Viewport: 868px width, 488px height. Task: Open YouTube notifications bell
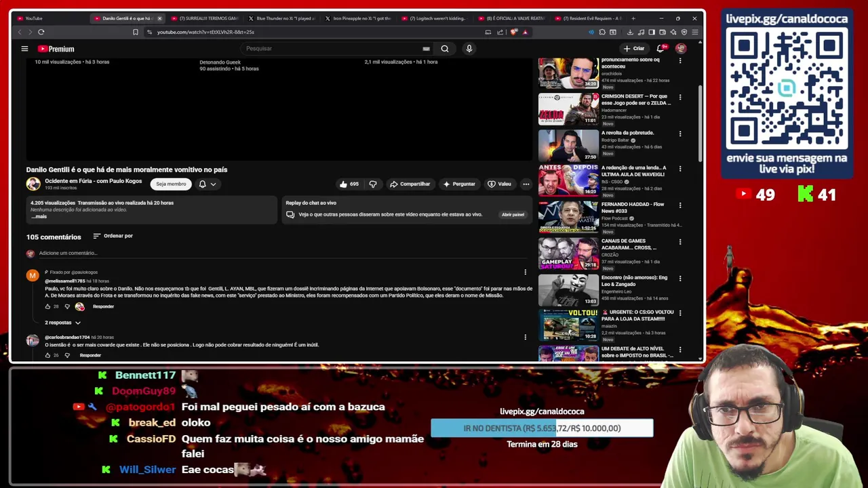point(660,49)
